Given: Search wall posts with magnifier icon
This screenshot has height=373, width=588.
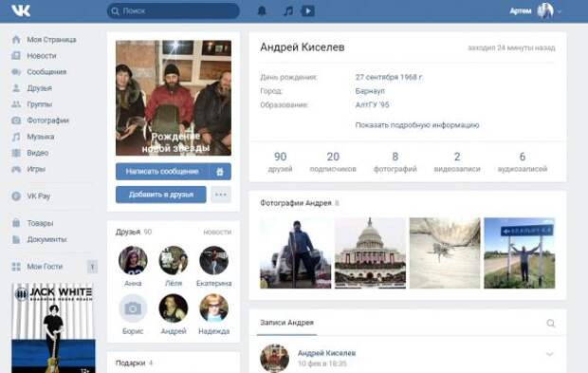Looking at the screenshot, I should (x=550, y=323).
